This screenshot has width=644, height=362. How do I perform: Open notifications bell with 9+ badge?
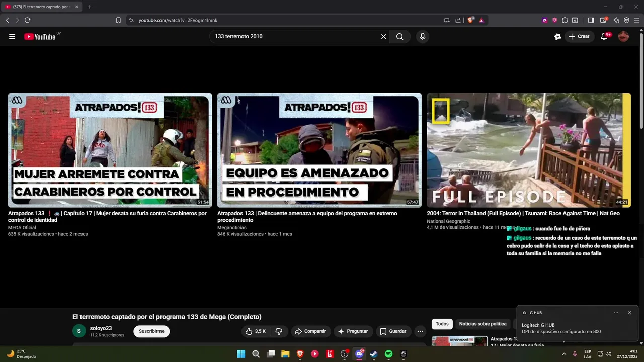605,36
